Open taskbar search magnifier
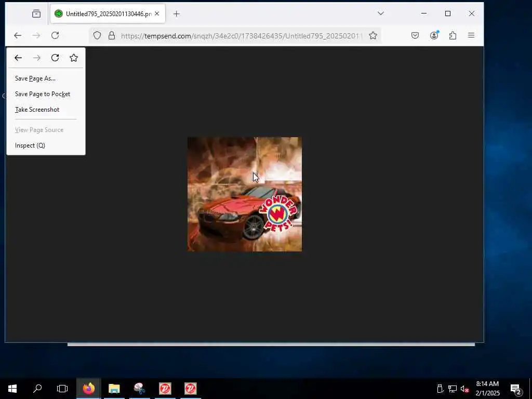The height and width of the screenshot is (399, 532). click(x=37, y=389)
